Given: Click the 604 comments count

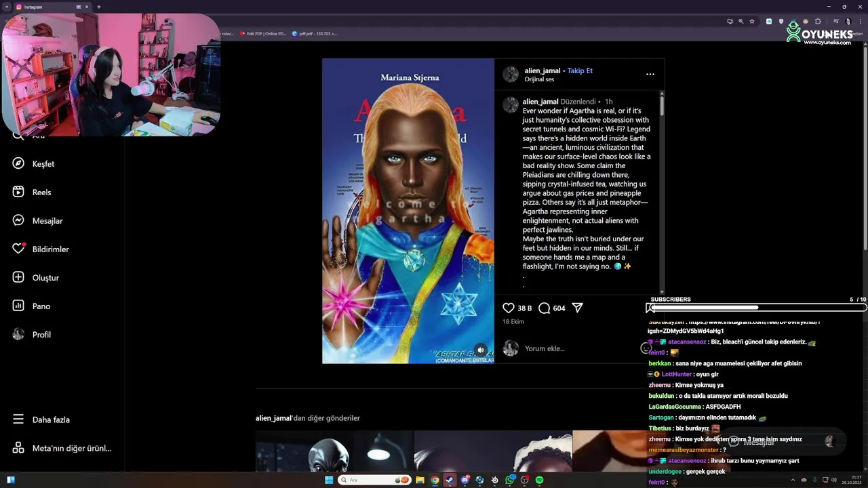Looking at the screenshot, I should 559,308.
